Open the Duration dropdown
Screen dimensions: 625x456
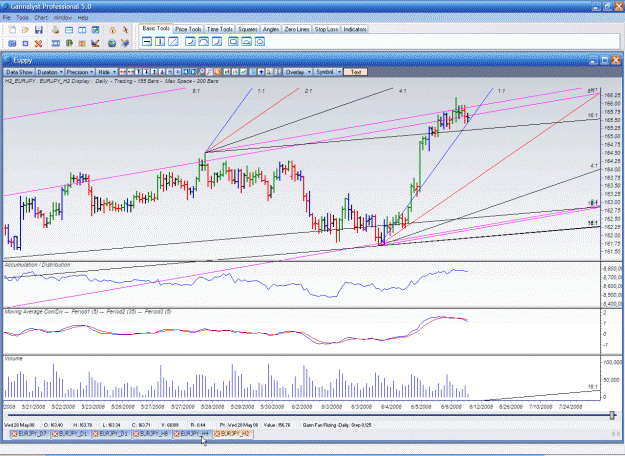[x=50, y=72]
